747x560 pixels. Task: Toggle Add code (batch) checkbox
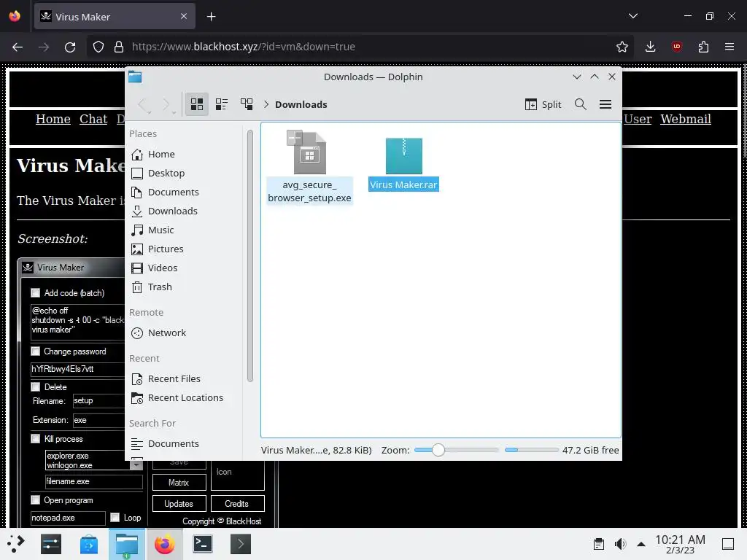(x=35, y=293)
